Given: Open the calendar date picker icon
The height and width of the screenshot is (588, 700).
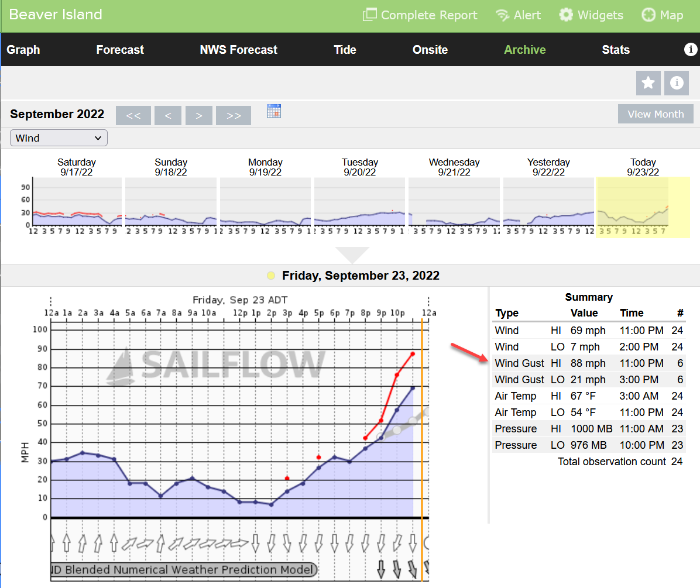Looking at the screenshot, I should point(274,111).
